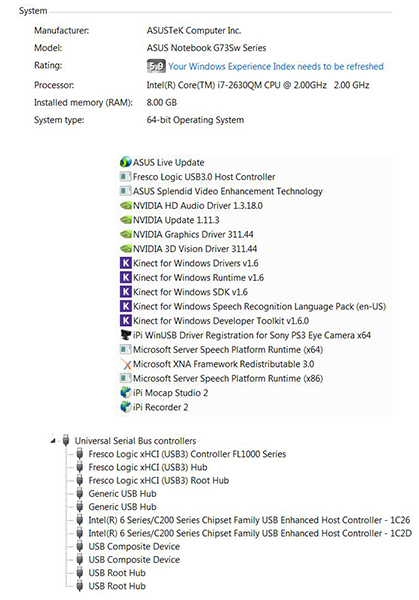
Task: Click the 1C26 Enhanced Host Controller icon
Action: (x=80, y=520)
